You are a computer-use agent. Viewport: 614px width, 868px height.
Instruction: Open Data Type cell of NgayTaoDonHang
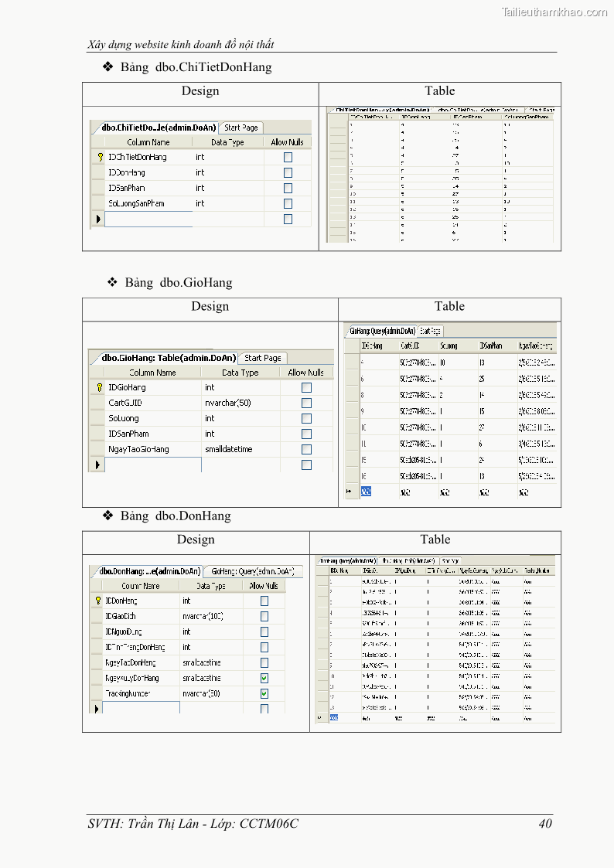(x=210, y=662)
